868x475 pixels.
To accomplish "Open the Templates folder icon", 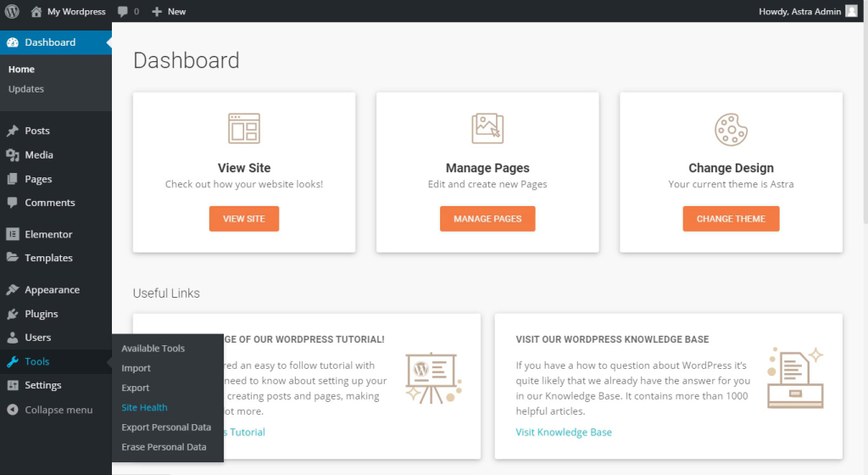I will tap(13, 258).
